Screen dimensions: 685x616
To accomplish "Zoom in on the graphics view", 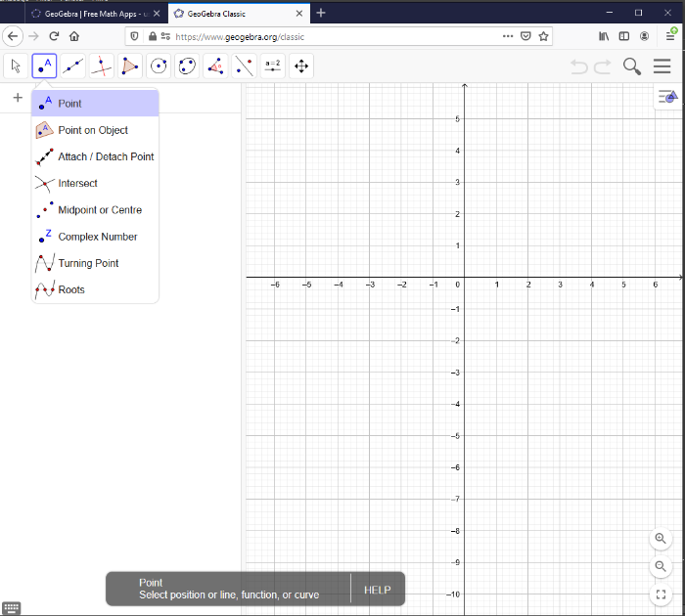I will point(661,539).
